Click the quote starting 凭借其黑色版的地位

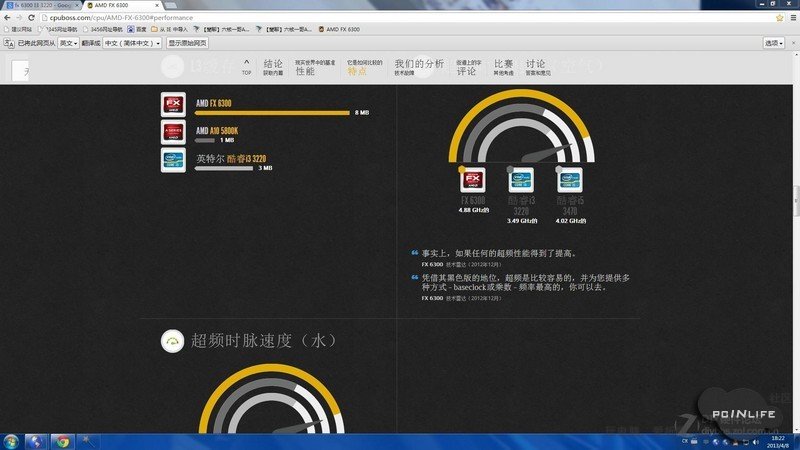click(526, 283)
